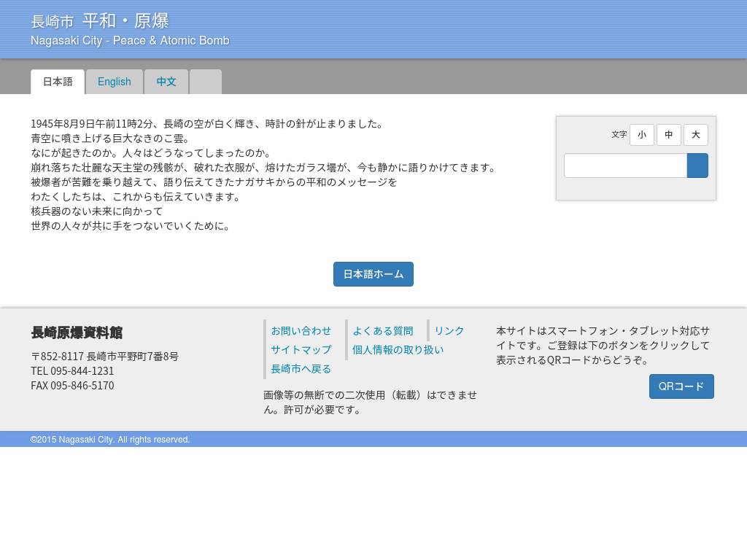Open the リンク links page
The height and width of the screenshot is (560, 747).
pyautogui.click(x=449, y=331)
